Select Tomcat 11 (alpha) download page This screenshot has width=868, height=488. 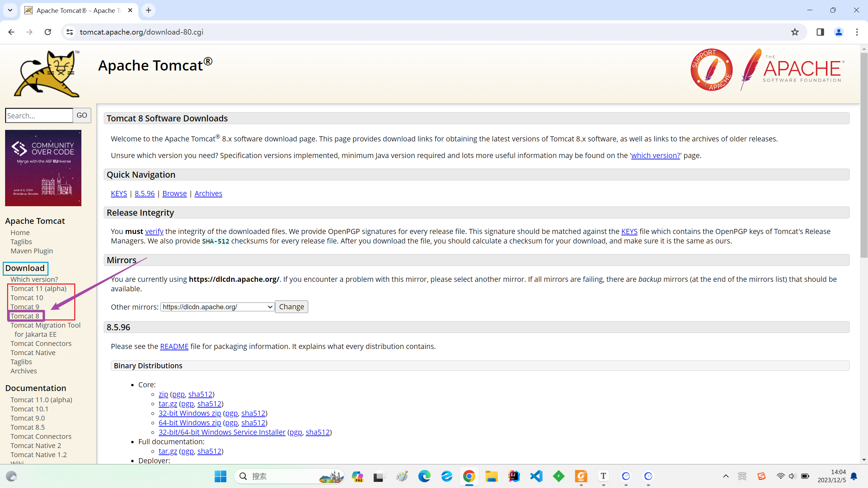tap(38, 288)
